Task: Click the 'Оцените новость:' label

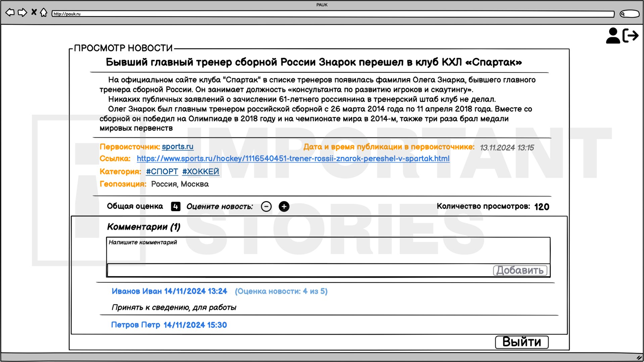Action: pyautogui.click(x=219, y=206)
